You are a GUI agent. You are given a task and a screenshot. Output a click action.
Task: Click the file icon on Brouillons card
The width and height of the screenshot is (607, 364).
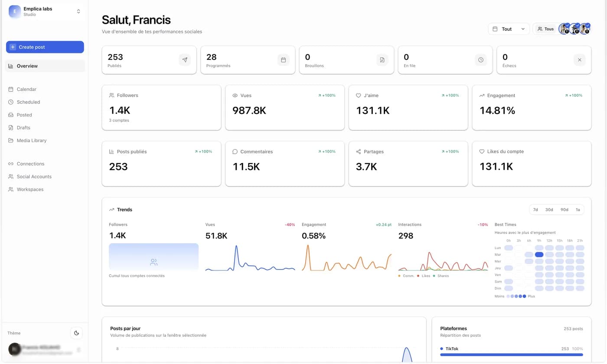(382, 60)
